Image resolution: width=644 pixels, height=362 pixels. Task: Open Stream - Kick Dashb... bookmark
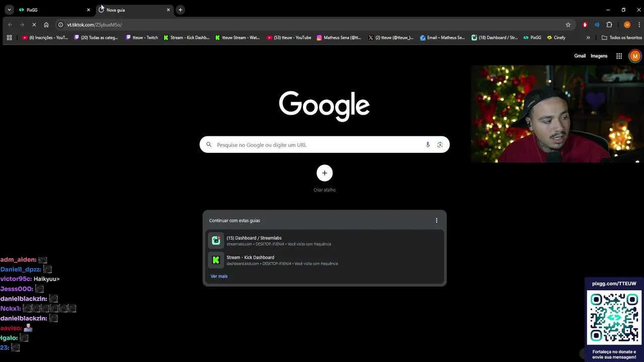(x=186, y=38)
